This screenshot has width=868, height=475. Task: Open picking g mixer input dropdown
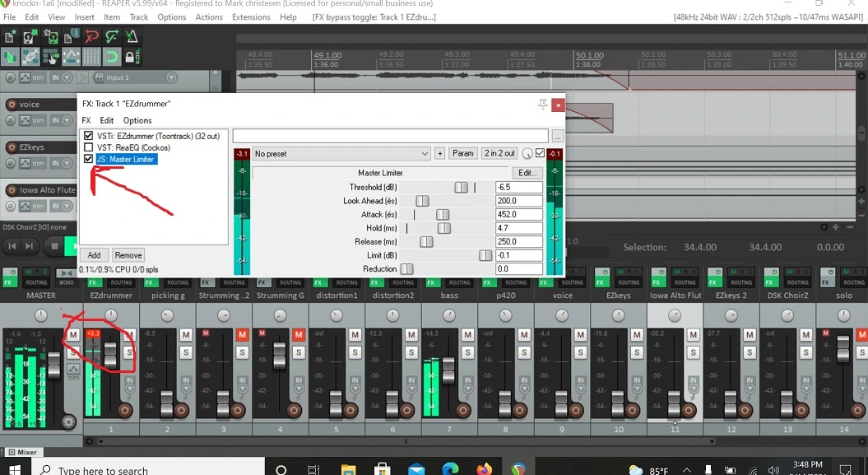click(x=186, y=389)
